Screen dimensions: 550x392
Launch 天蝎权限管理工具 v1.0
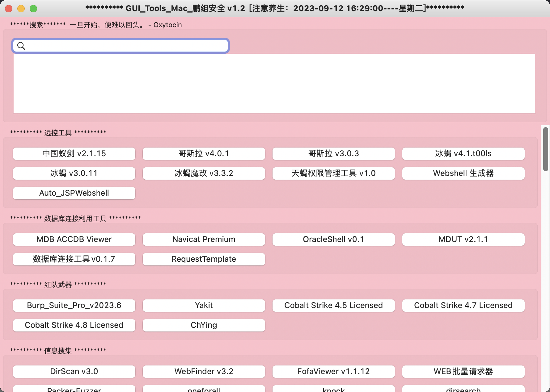tap(334, 173)
